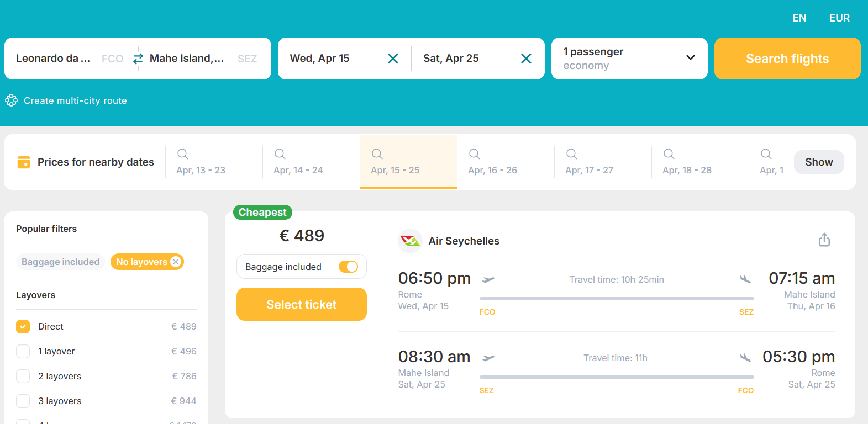
Task: Open the passenger count dropdown
Action: 690,58
